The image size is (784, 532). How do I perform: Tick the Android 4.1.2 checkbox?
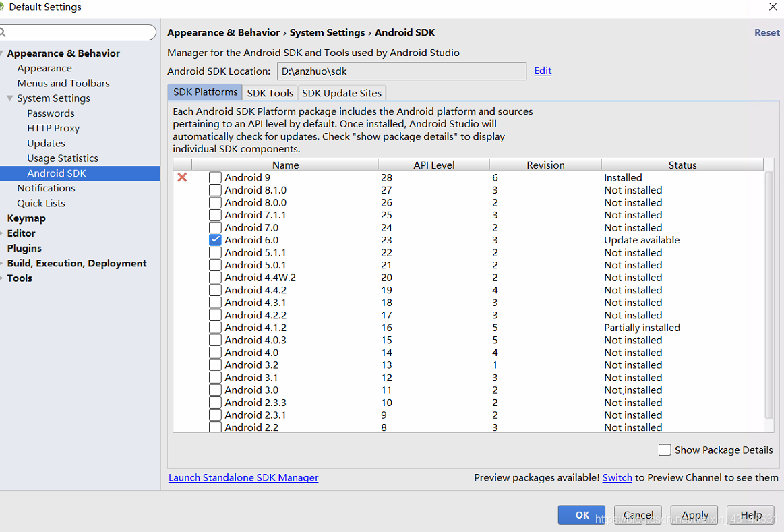click(x=216, y=328)
